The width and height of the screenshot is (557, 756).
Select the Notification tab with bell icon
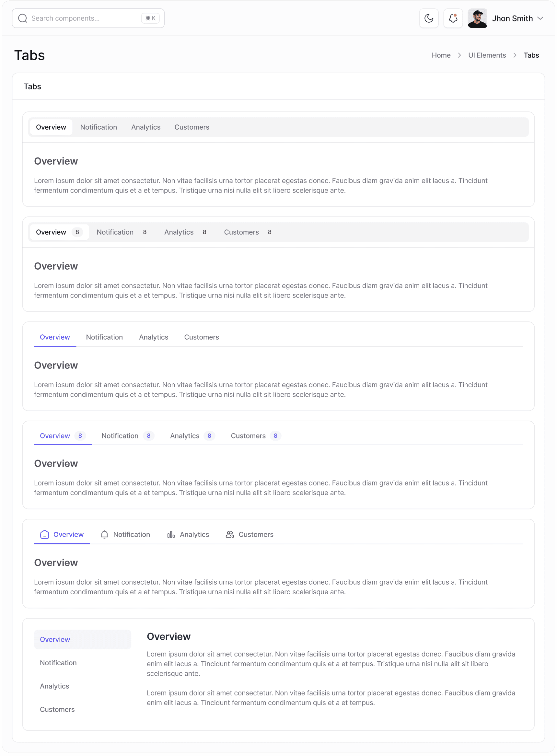click(125, 534)
